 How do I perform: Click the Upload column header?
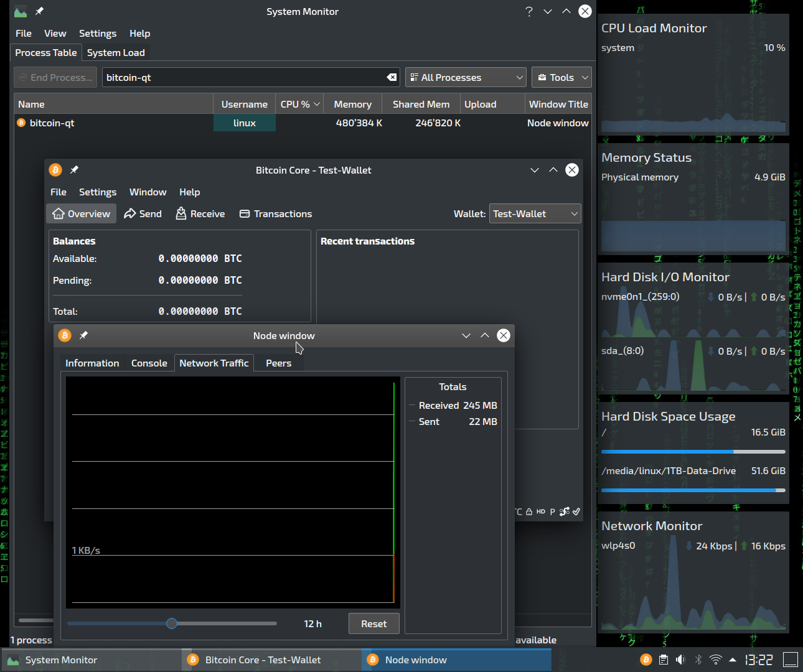pos(492,104)
